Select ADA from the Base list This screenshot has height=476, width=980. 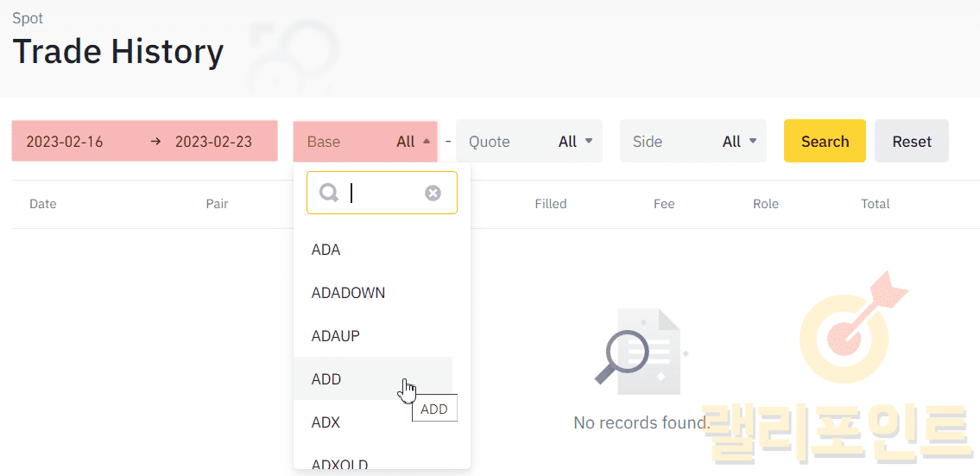point(326,250)
